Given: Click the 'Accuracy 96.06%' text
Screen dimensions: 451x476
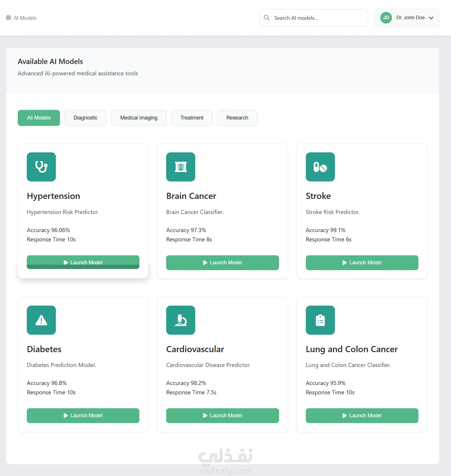Looking at the screenshot, I should [x=48, y=230].
